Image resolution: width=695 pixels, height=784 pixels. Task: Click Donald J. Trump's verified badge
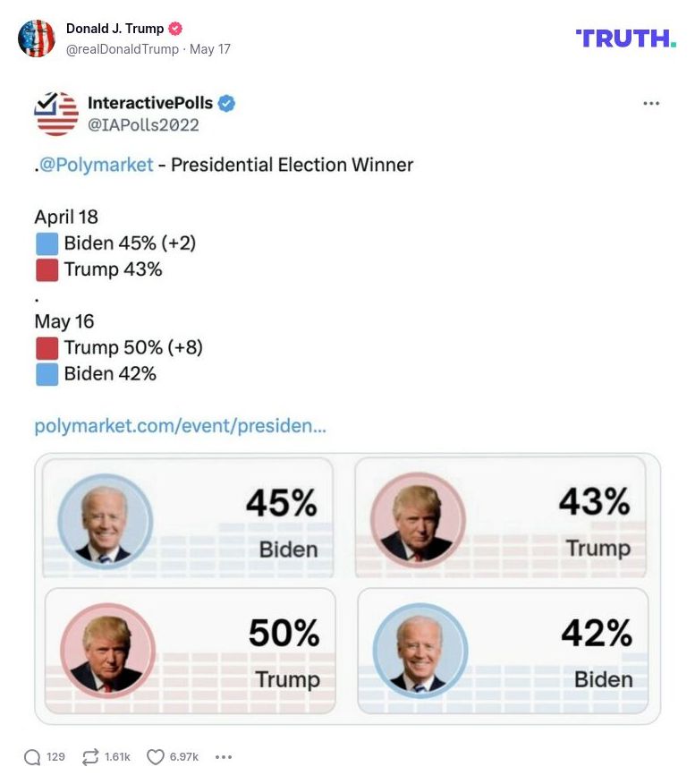point(174,28)
